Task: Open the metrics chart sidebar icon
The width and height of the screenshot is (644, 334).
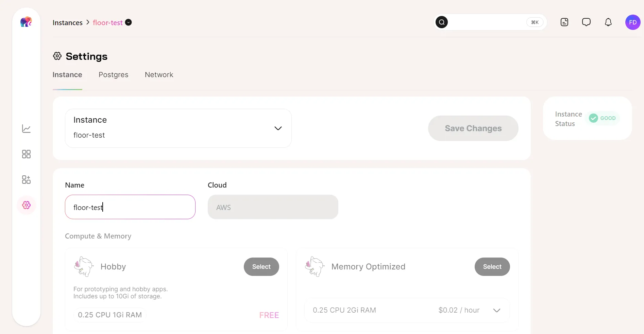Action: point(27,129)
